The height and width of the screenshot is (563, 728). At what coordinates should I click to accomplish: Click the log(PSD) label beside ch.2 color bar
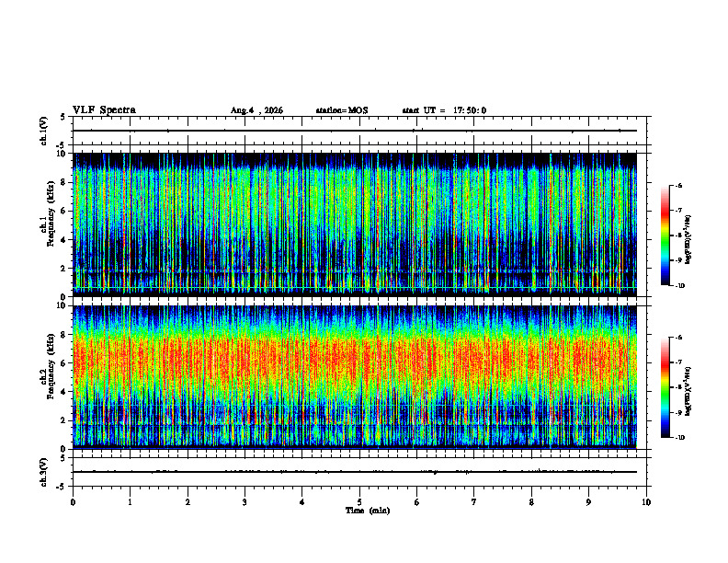pos(688,391)
